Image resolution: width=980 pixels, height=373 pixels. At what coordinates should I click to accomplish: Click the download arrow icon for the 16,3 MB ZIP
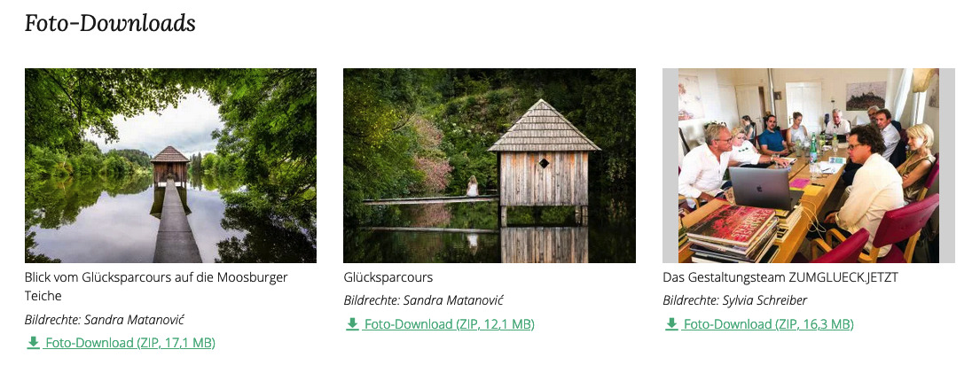(671, 324)
